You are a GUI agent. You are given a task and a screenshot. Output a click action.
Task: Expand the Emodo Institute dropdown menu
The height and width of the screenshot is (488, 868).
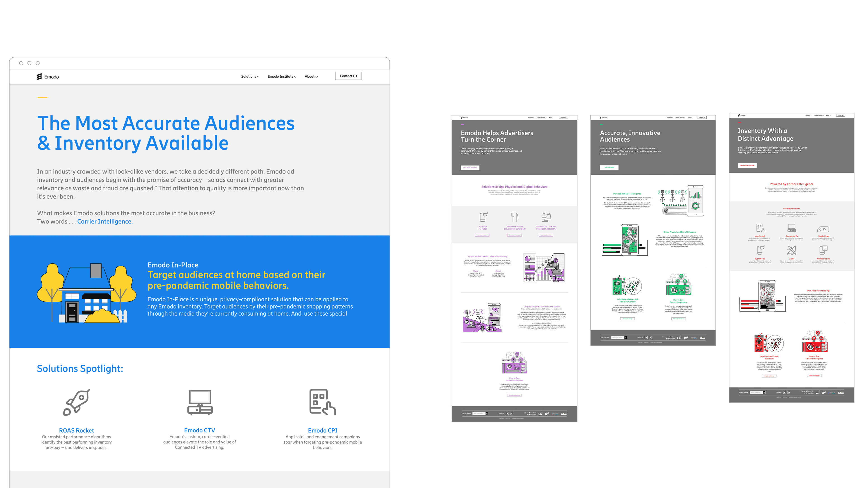[x=282, y=76]
